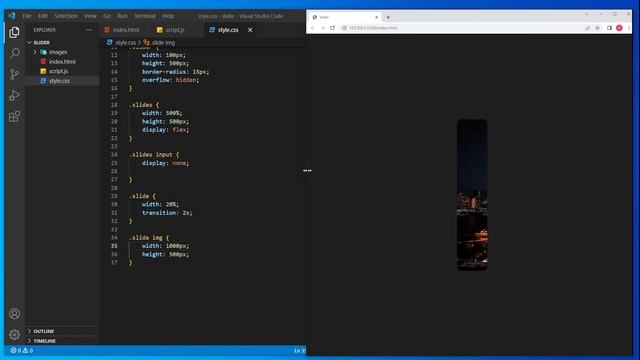Open the Accounts menu icon
The height and width of the screenshot is (360, 640).
(x=14, y=313)
